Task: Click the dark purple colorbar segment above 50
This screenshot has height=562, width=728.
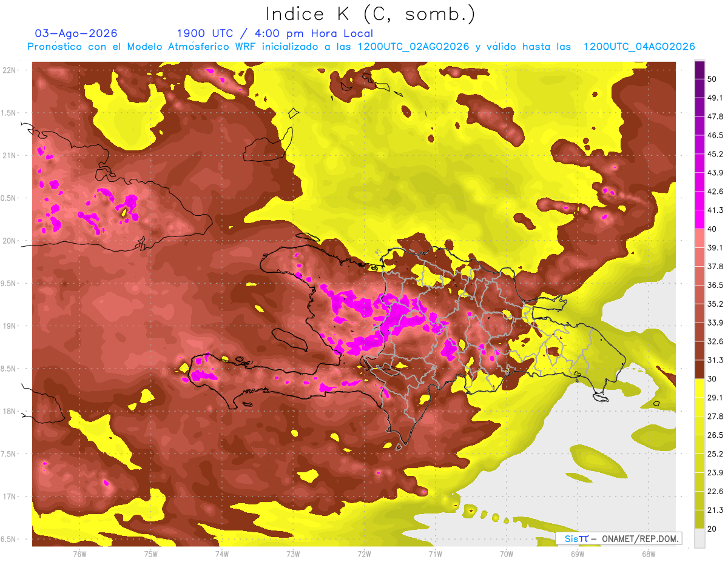Action: pos(699,70)
